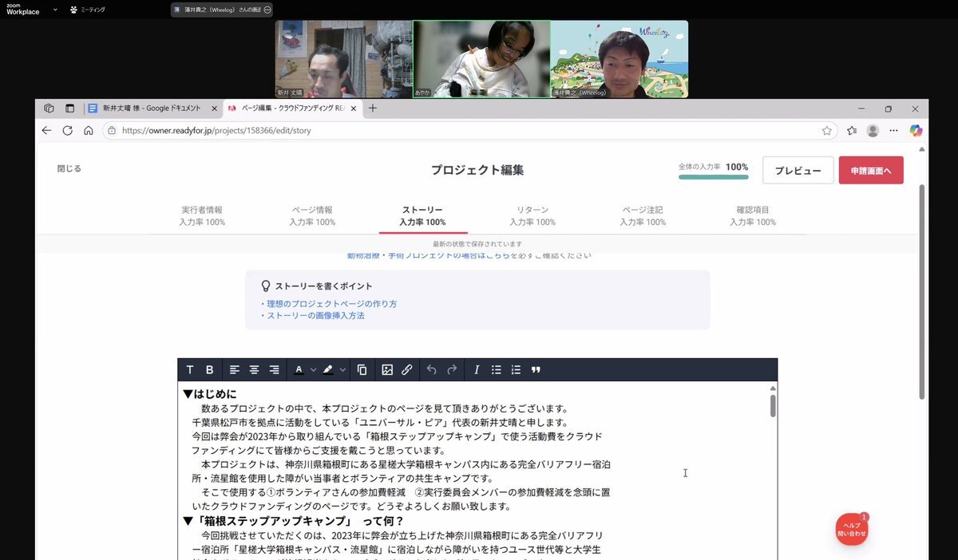Toggle bold formatting in editor toolbar
Image resolution: width=958 pixels, height=560 pixels.
click(x=210, y=369)
